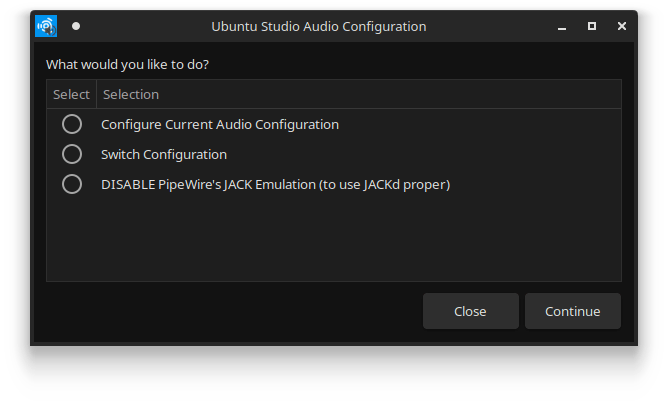Click the Select column header
The height and width of the screenshot is (408, 668).
point(71,94)
